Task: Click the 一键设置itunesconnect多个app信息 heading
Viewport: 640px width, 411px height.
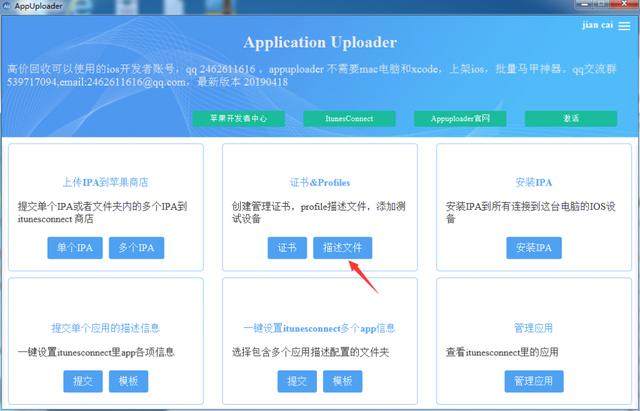Action: 320,328
